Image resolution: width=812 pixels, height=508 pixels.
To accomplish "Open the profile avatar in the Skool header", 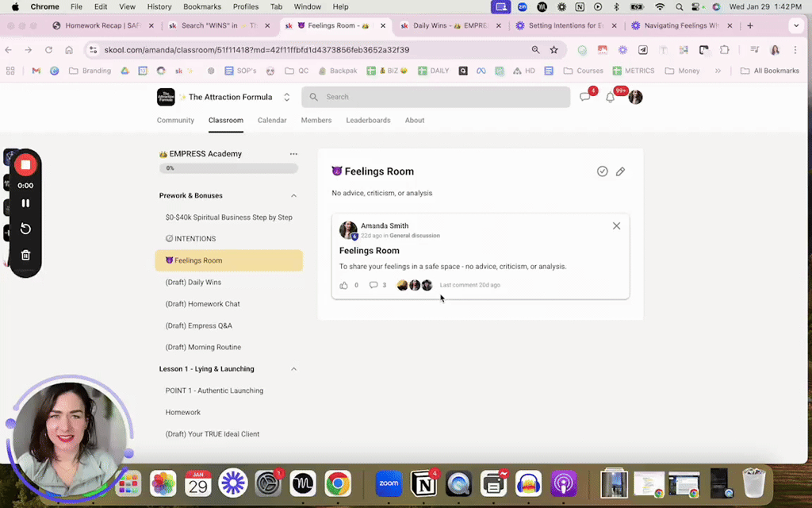I will 635,97.
